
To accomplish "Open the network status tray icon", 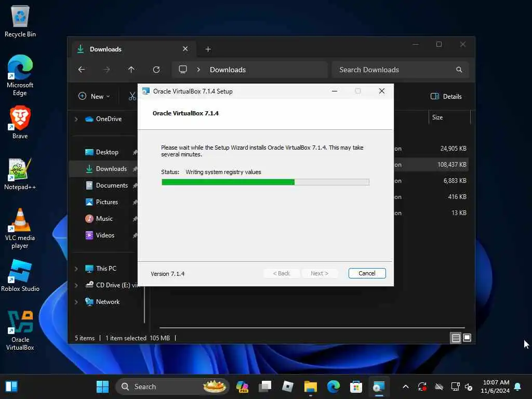I will [455, 387].
